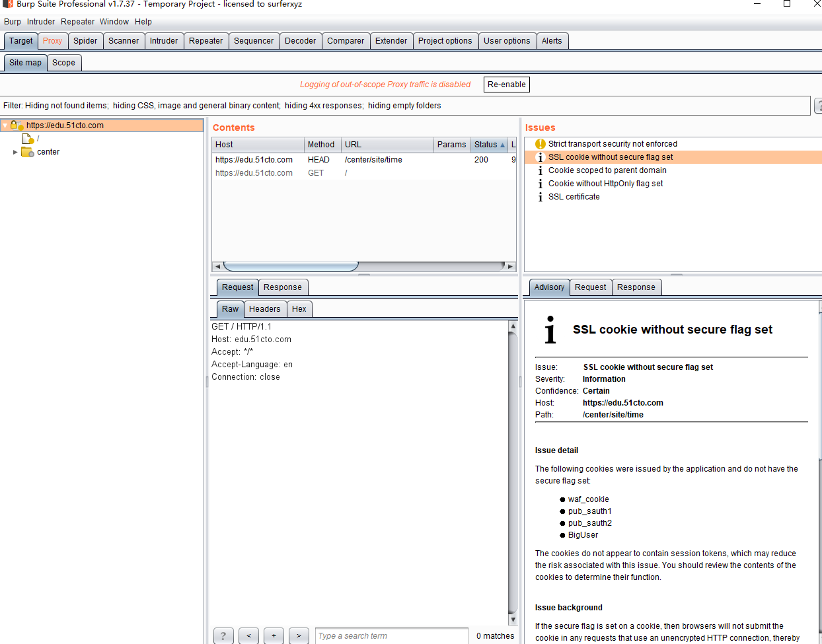Switch to the Proxy tab
The width and height of the screenshot is (822, 644).
(x=53, y=41)
